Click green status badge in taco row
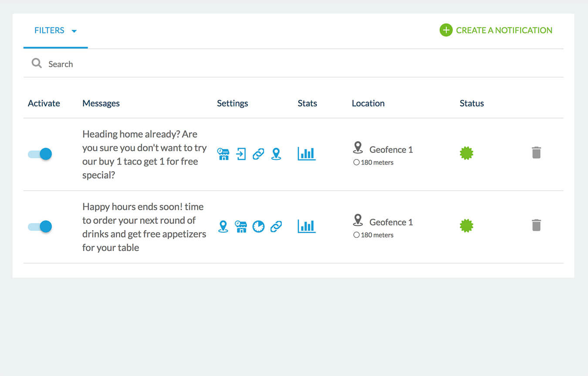The height and width of the screenshot is (376, 588). click(x=466, y=153)
